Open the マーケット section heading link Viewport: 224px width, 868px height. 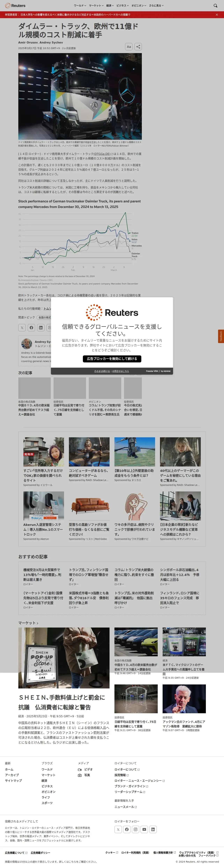pos(28,623)
